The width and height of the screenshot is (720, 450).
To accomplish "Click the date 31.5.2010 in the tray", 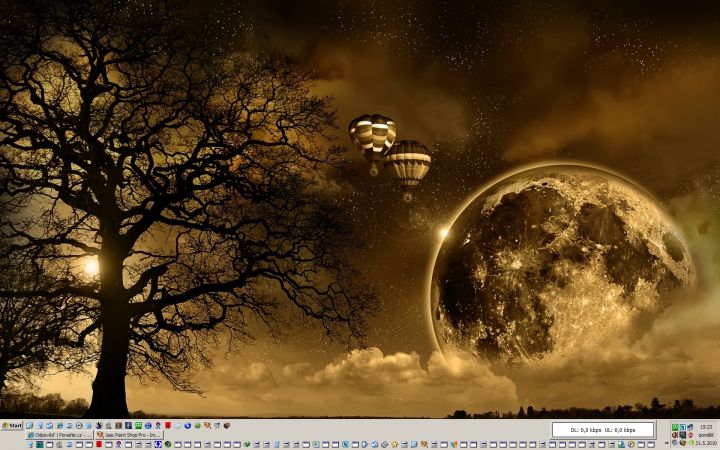I will tap(706, 443).
